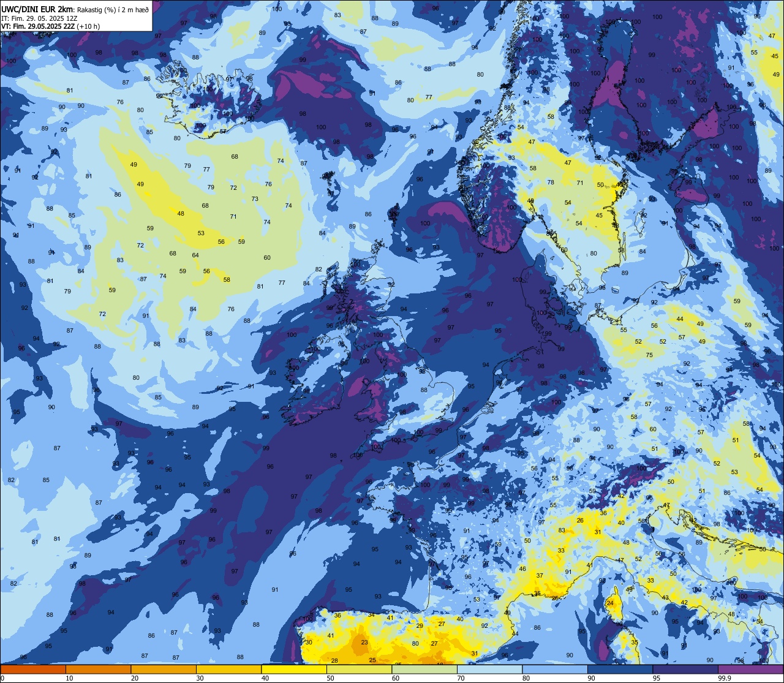Click the dark blue 90–95 legend band
Image resolution: width=784 pixels, height=683 pixels.
pyautogui.click(x=620, y=670)
